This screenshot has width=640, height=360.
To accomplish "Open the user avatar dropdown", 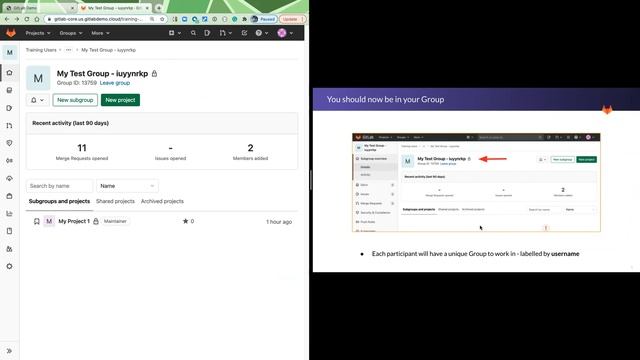I will tap(285, 33).
